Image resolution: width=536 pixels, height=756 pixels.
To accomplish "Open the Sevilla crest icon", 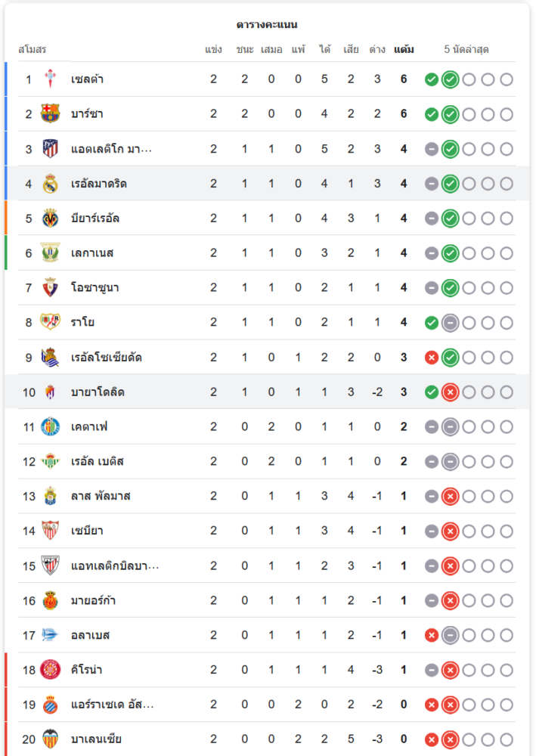I will click(x=50, y=531).
